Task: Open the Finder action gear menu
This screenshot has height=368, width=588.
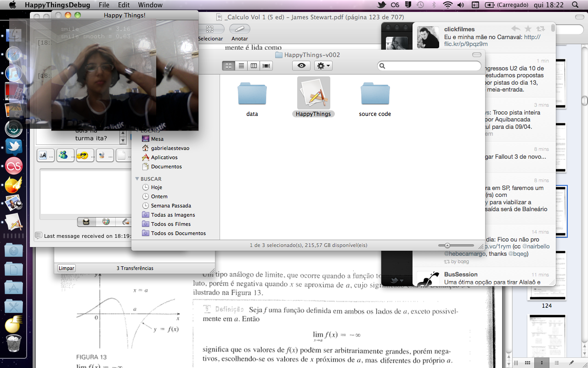Action: click(323, 66)
